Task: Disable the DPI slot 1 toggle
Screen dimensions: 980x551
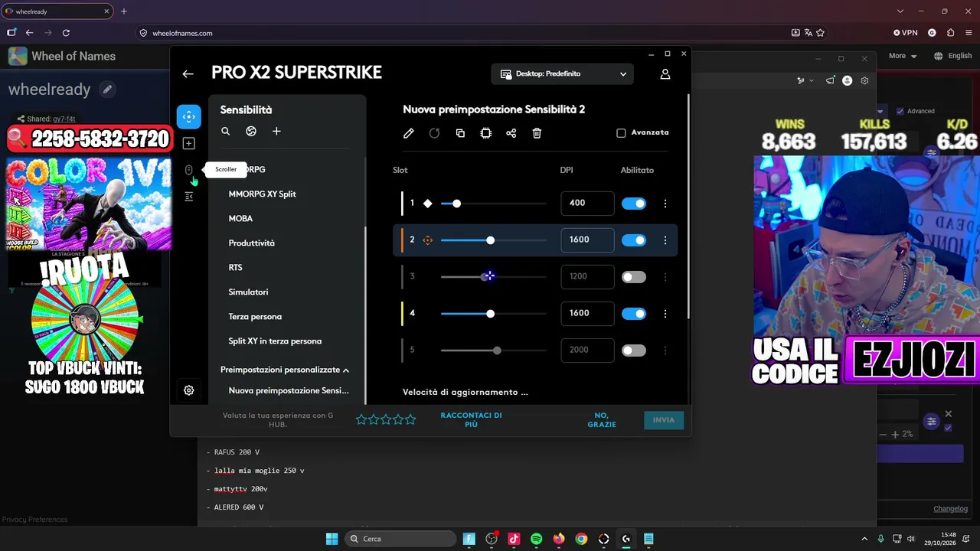Action: [x=634, y=204]
